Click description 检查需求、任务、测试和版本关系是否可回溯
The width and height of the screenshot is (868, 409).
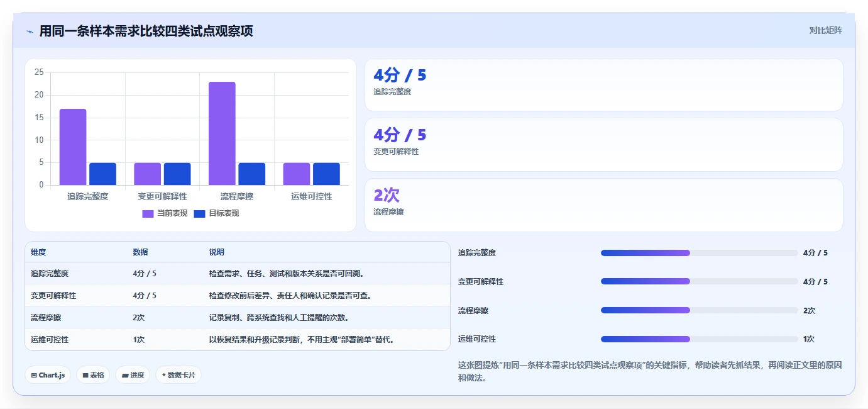tap(287, 274)
